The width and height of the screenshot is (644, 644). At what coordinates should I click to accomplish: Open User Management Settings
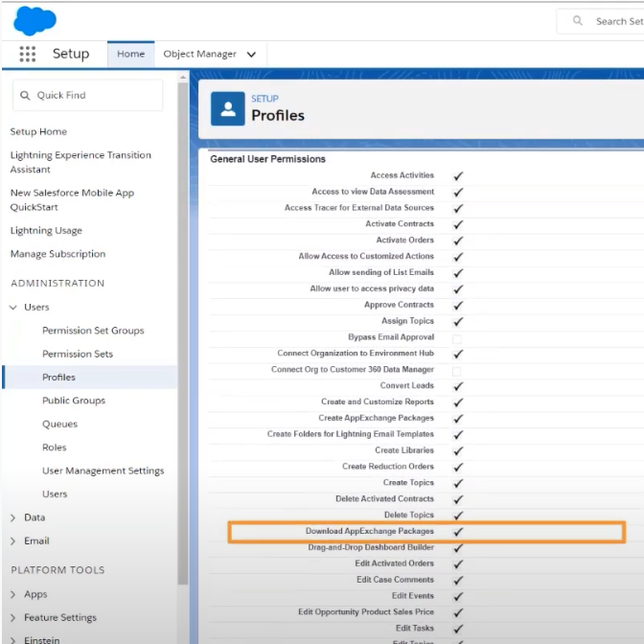pyautogui.click(x=103, y=471)
